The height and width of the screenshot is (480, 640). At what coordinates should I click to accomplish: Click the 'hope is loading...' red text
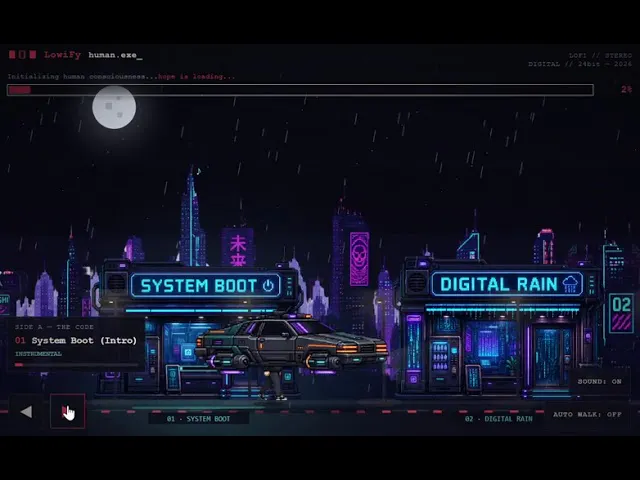pos(196,76)
